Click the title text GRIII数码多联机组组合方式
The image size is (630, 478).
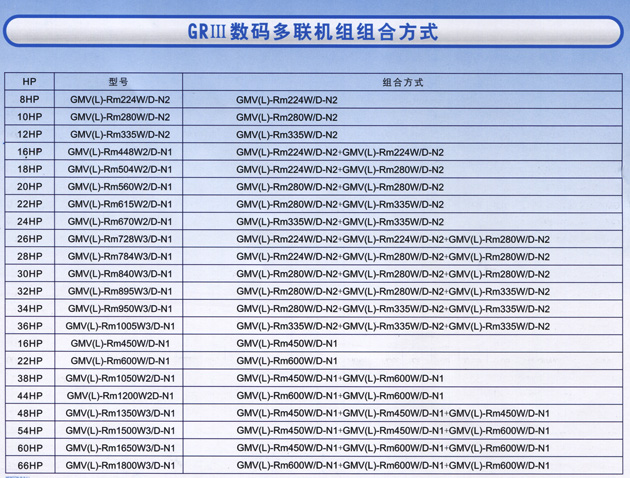coord(313,31)
